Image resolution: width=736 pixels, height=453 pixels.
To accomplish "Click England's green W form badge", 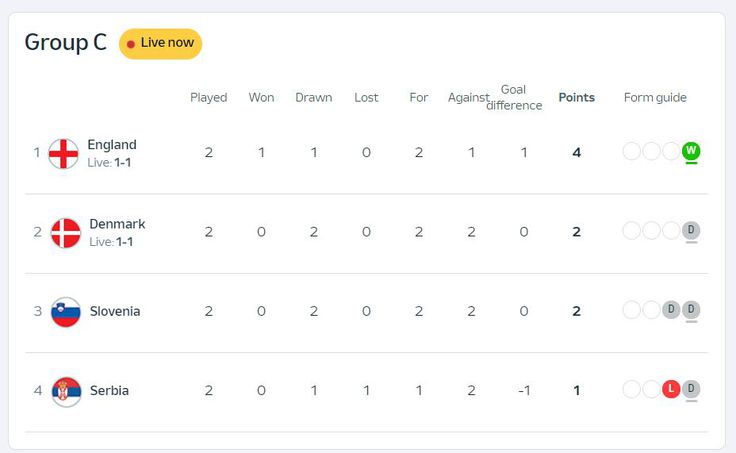I will (691, 151).
